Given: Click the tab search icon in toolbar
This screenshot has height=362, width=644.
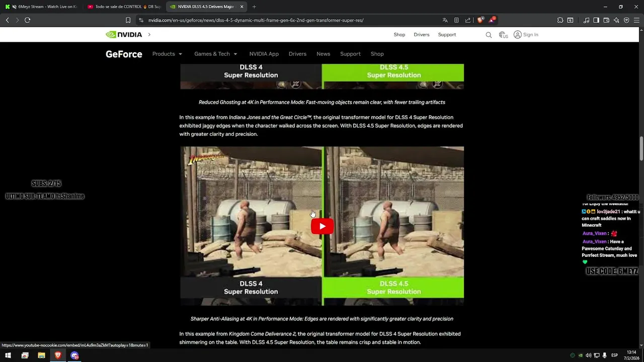Looking at the screenshot, I should click(570, 20).
